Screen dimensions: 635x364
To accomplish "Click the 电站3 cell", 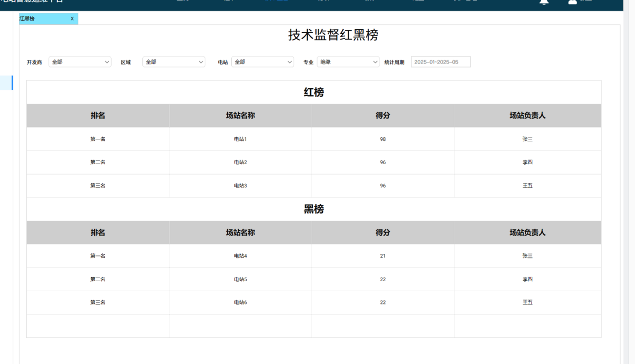I will (x=241, y=185).
